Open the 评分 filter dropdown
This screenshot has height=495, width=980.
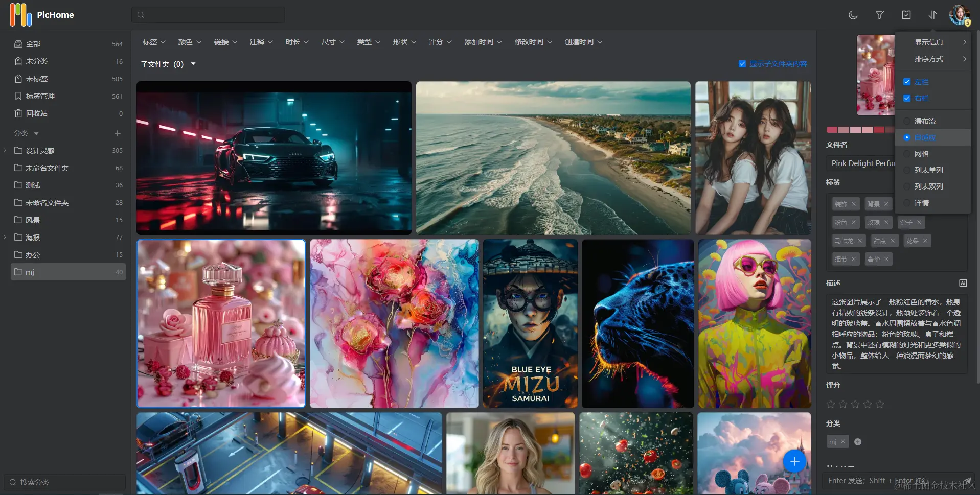(x=440, y=42)
